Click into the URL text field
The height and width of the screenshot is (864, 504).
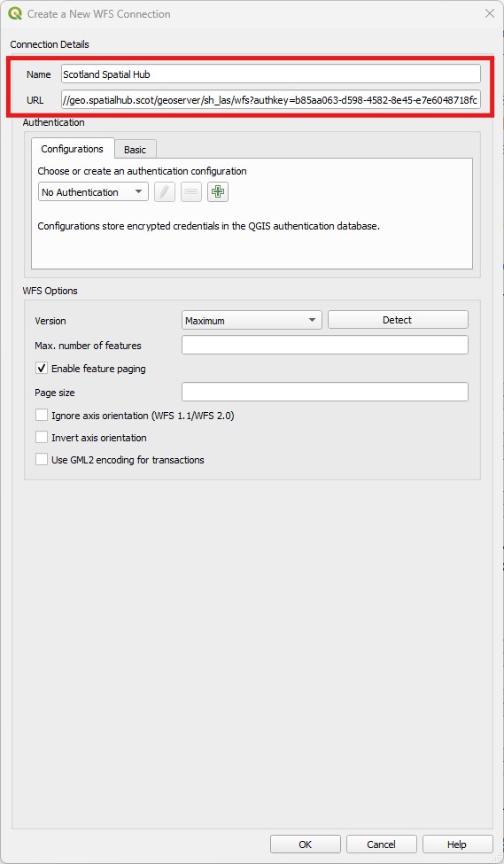coord(270,100)
